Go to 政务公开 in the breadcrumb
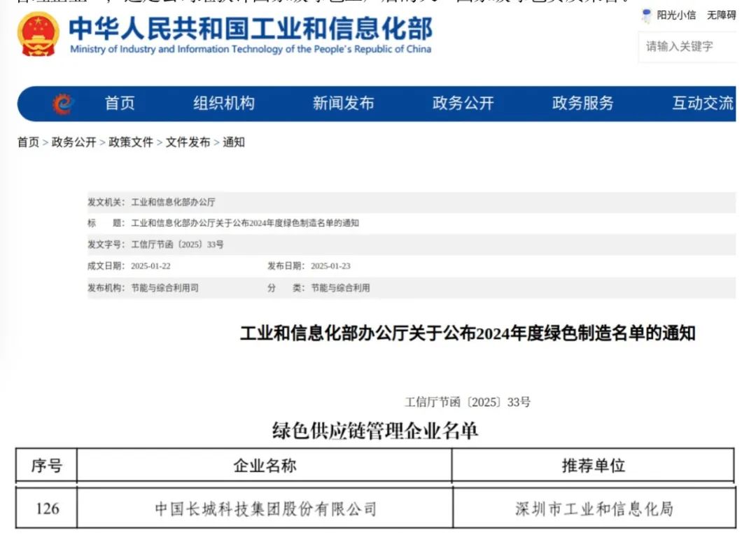The height and width of the screenshot is (547, 756). pyautogui.click(x=73, y=142)
